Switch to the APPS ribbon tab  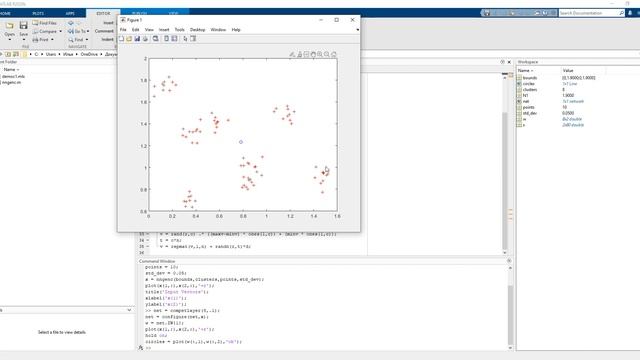click(x=70, y=13)
